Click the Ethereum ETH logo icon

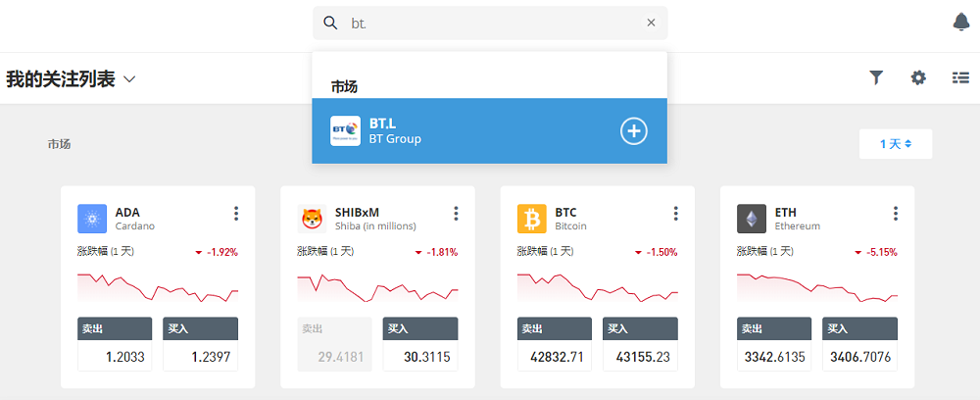coord(752,219)
